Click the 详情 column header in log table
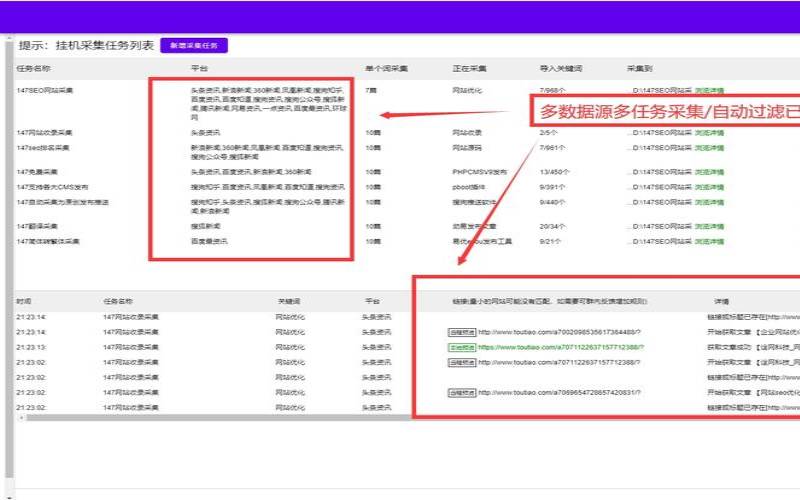This screenshot has height=500, width=800. (x=721, y=302)
